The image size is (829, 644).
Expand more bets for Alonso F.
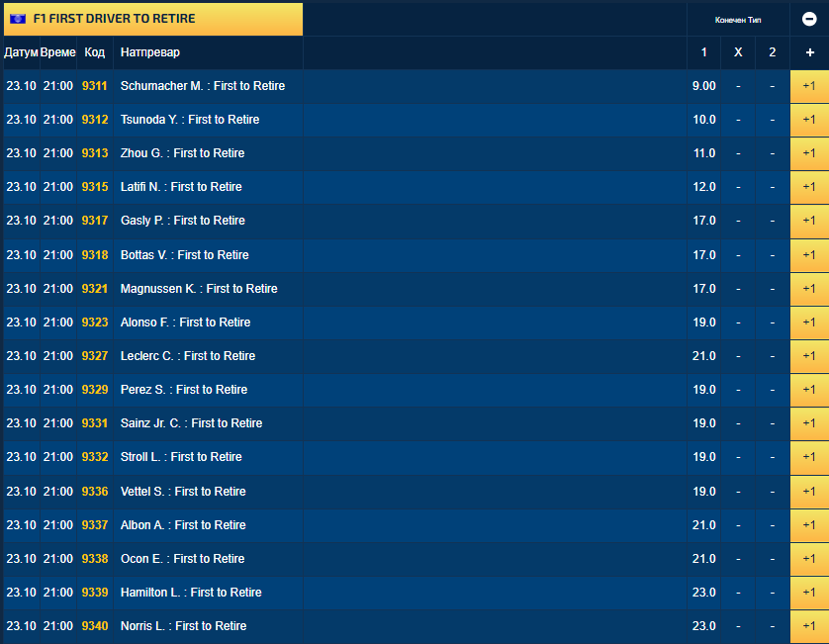pos(809,322)
